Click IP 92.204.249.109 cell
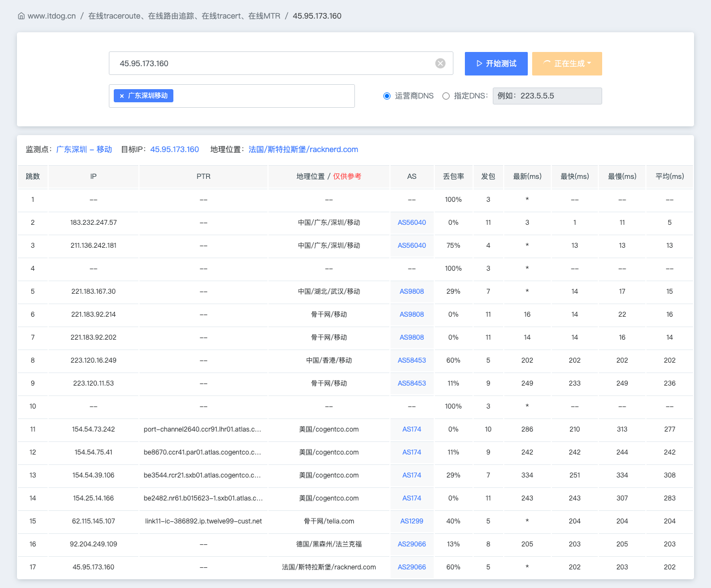711x588 pixels. [x=94, y=544]
